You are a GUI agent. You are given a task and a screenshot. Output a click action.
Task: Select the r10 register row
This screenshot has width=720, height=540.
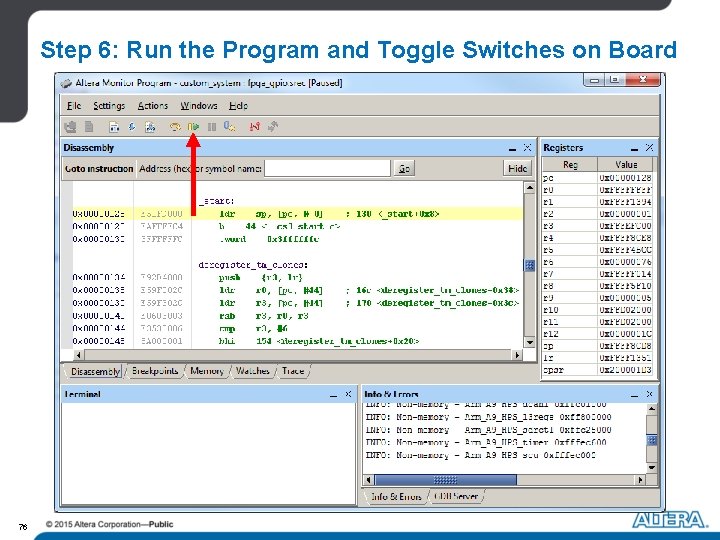tap(597, 310)
